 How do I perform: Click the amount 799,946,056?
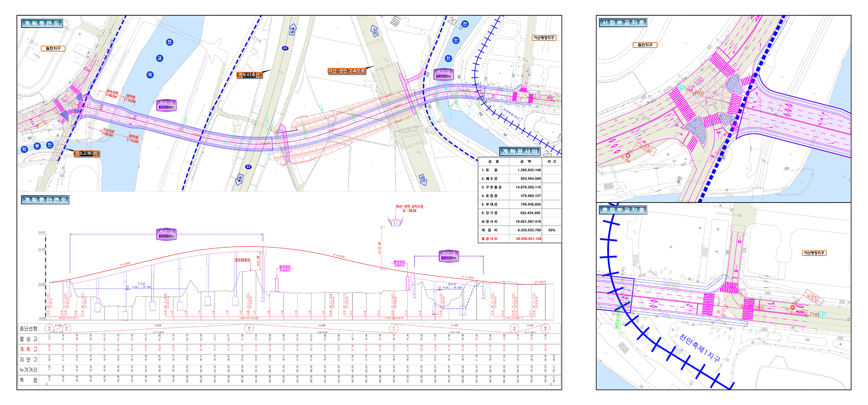coord(531,204)
